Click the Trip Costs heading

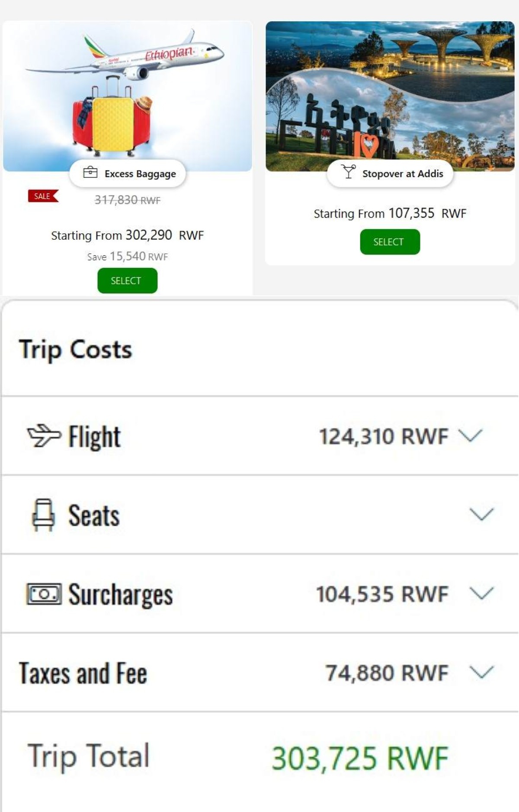[x=75, y=349]
